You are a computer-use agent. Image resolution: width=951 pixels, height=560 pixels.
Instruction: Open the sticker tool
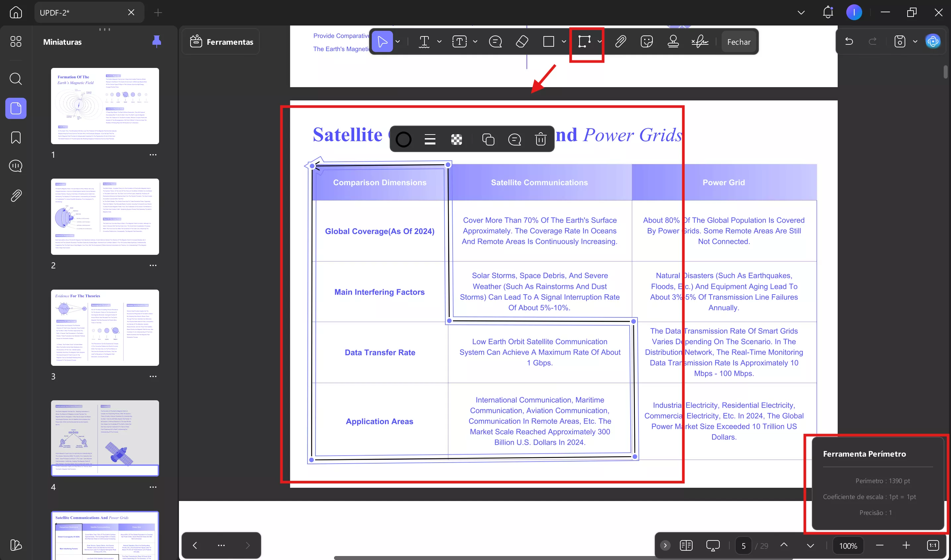pyautogui.click(x=646, y=41)
